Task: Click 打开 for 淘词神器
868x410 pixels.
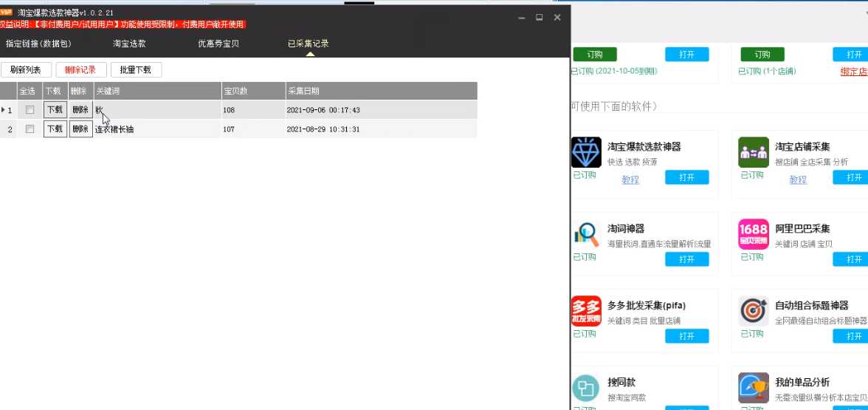Action: (x=687, y=259)
